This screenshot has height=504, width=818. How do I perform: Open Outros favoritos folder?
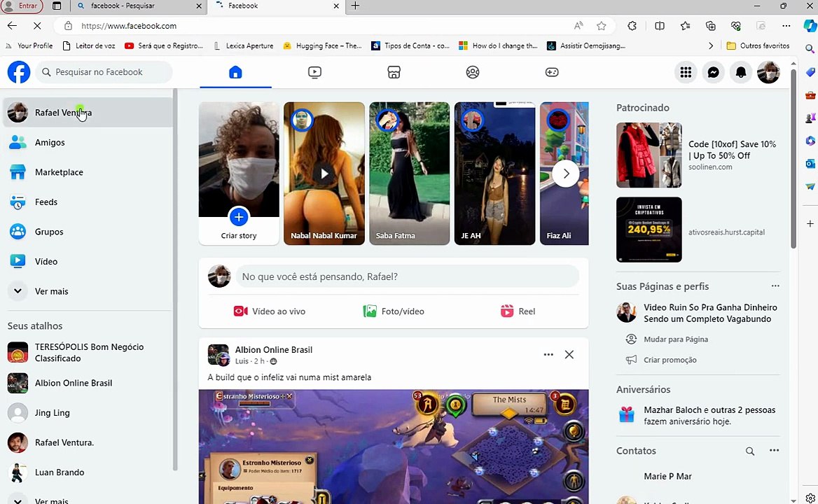click(758, 46)
